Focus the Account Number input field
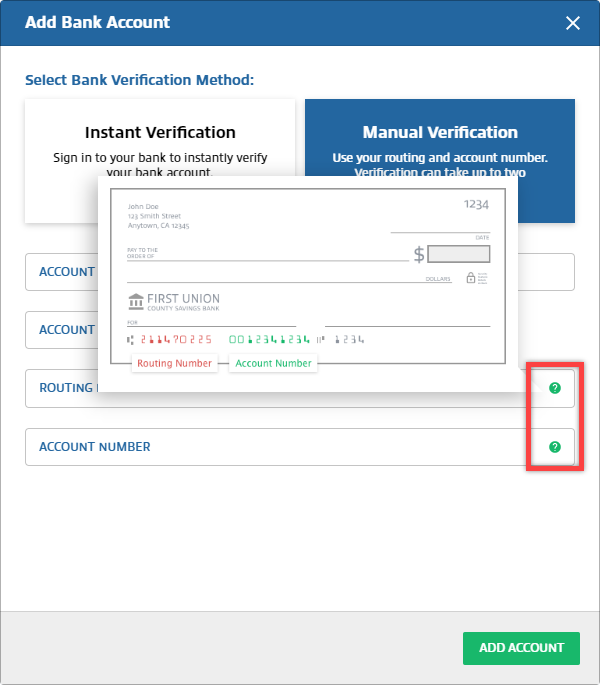600x685 pixels. pos(300,447)
